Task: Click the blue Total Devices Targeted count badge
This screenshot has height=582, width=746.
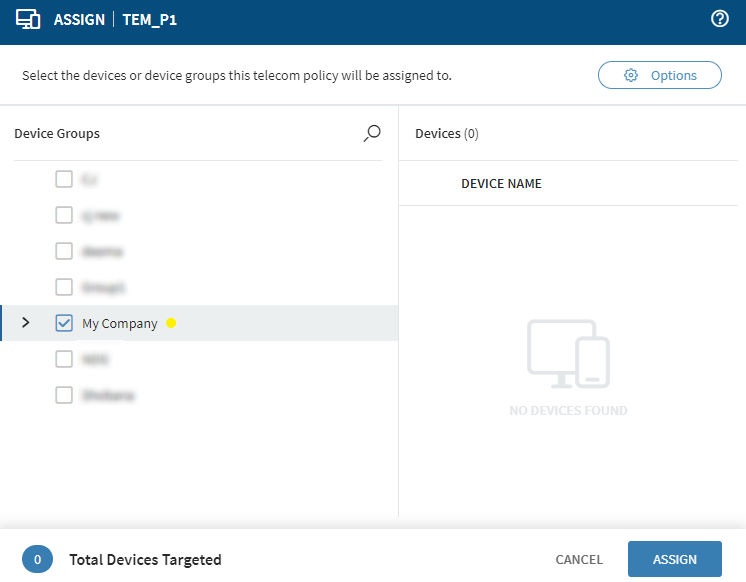Action: 37,559
